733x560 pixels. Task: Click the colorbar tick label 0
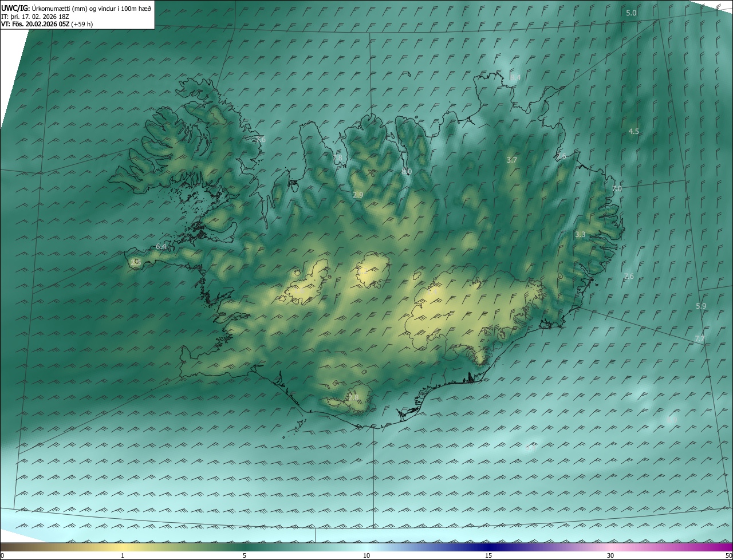click(2, 556)
